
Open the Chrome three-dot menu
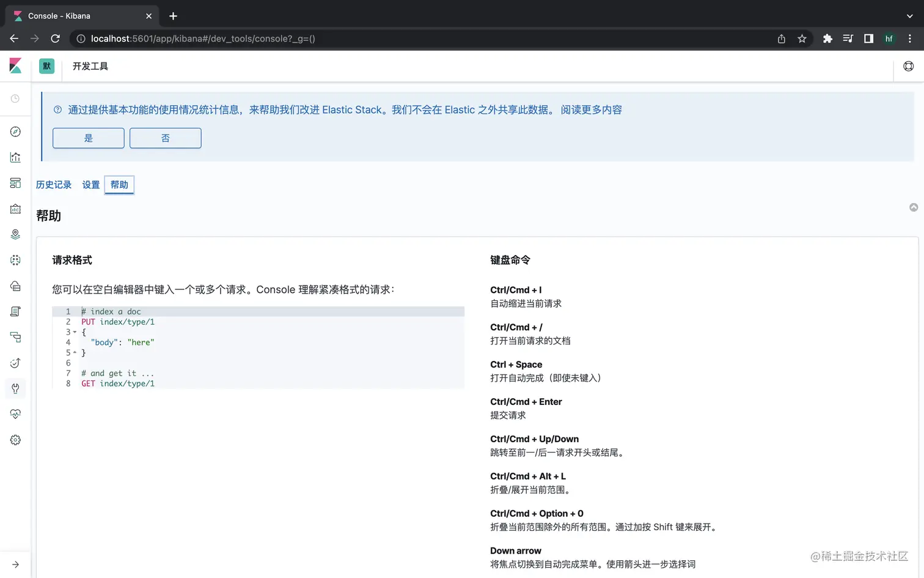pyautogui.click(x=910, y=39)
